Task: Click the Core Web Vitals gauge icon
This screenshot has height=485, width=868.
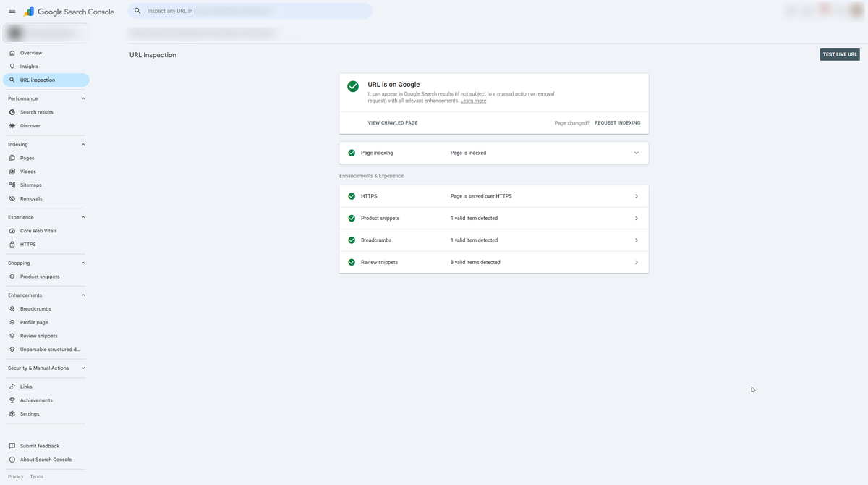Action: 12,231
